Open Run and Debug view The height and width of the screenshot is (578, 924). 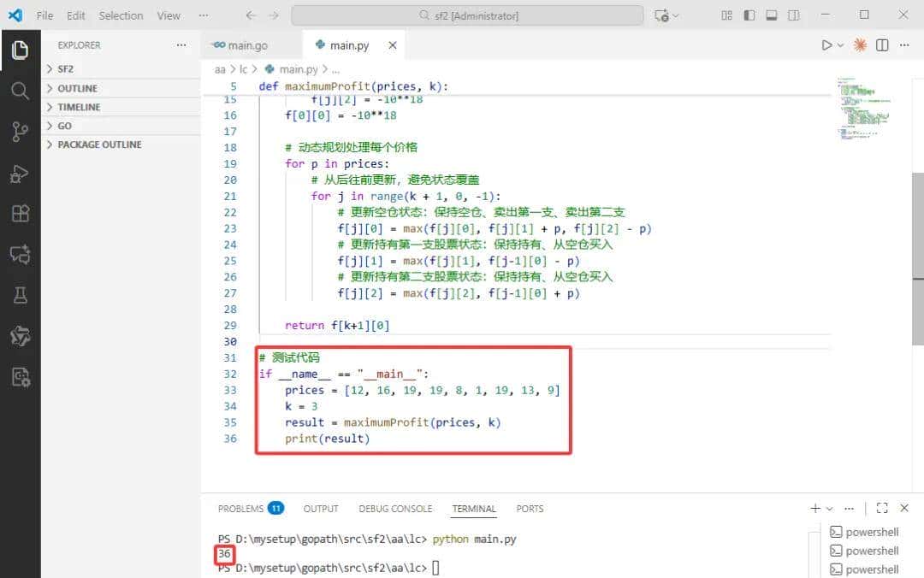20,173
